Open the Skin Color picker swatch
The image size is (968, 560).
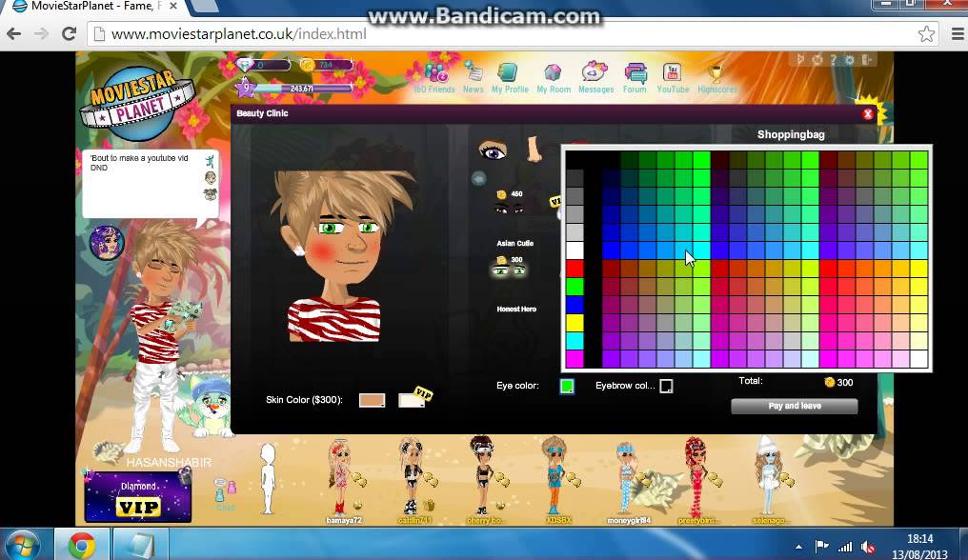373,400
